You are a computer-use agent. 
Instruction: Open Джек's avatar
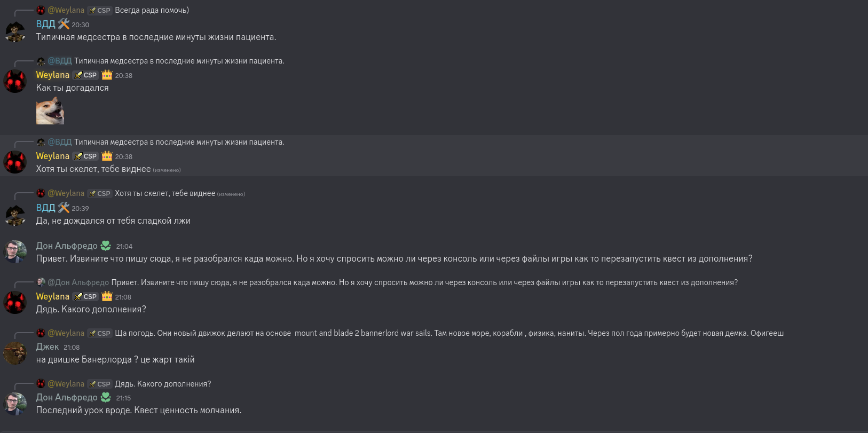15,353
